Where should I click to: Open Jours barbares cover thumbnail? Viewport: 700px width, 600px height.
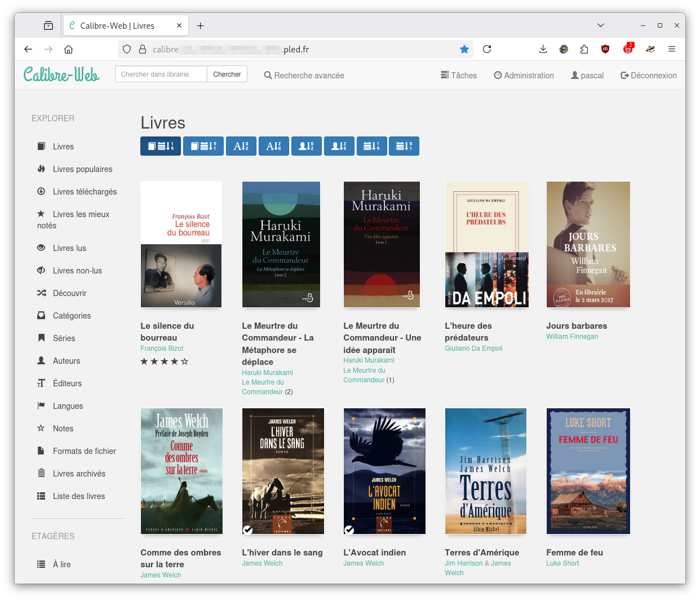click(588, 244)
